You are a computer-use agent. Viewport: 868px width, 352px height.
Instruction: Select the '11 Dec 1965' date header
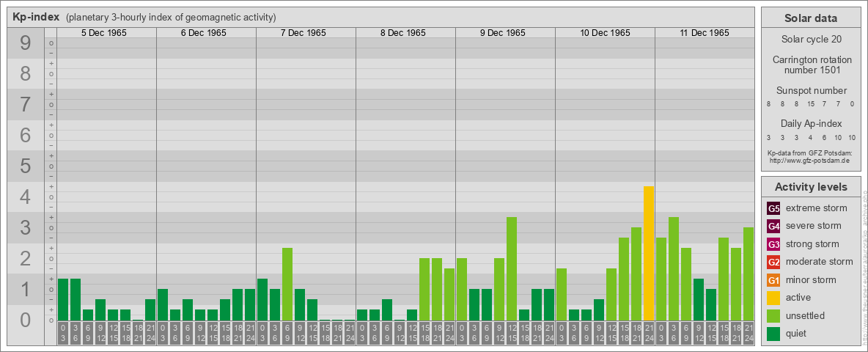[705, 33]
